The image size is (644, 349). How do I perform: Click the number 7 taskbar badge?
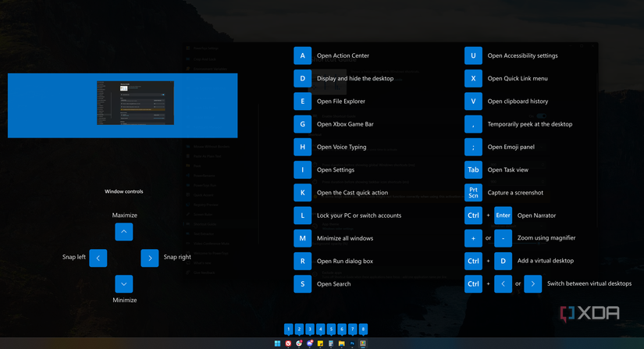click(352, 329)
